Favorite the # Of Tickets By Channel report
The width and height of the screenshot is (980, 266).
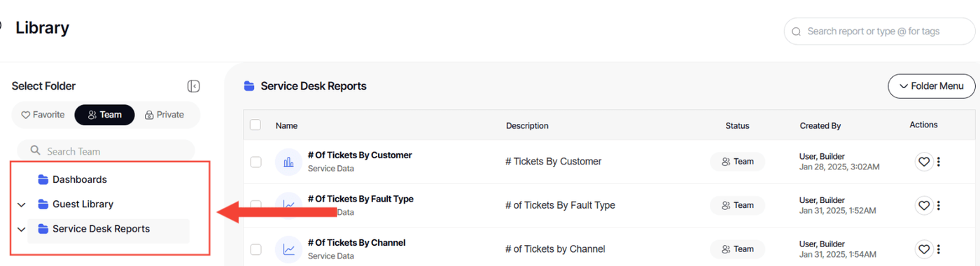(924, 248)
